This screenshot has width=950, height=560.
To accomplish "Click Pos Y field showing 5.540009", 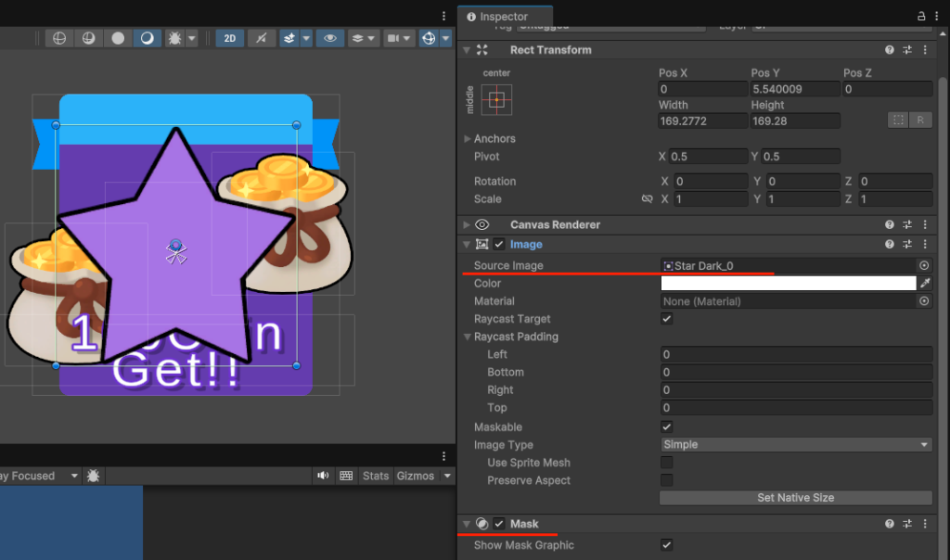I will tap(795, 89).
